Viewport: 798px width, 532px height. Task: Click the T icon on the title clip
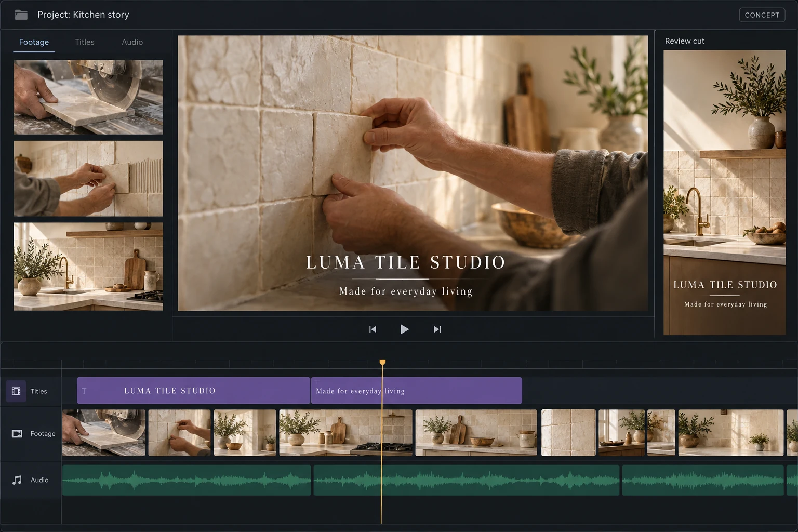tap(84, 391)
